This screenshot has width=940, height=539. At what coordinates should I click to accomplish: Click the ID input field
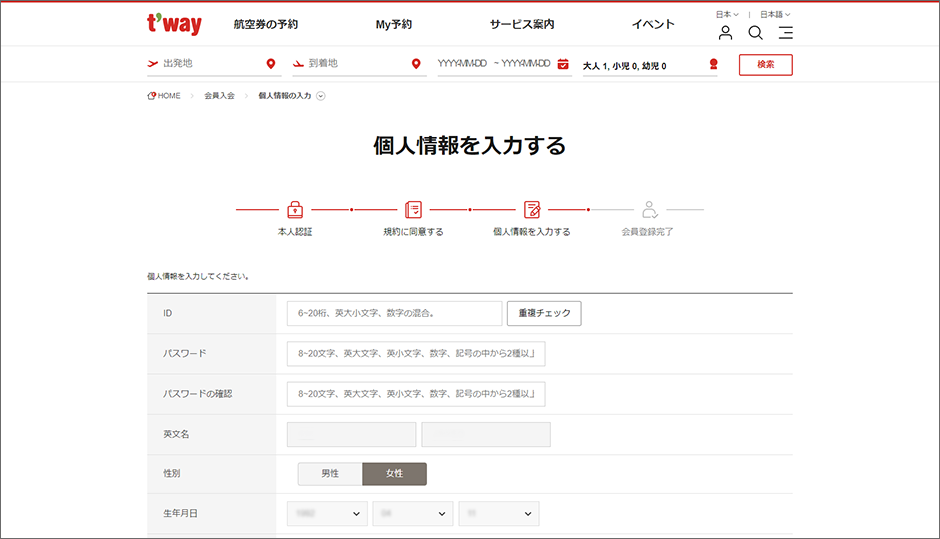(x=394, y=313)
